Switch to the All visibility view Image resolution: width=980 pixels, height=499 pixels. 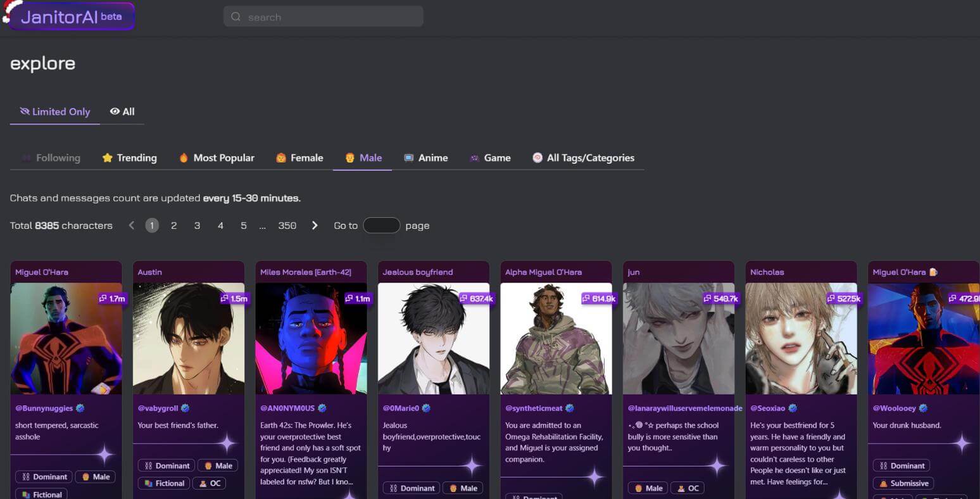point(122,111)
